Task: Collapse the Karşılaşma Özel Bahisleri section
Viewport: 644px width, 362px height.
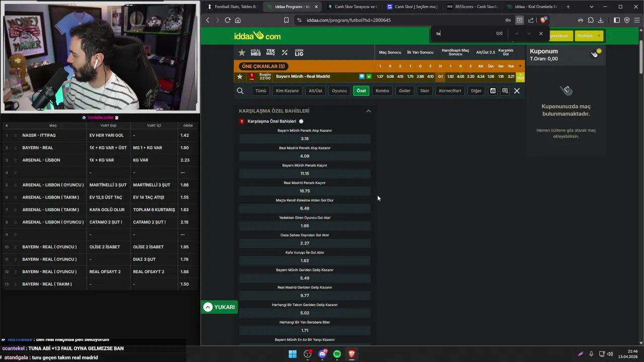Action: [368, 111]
